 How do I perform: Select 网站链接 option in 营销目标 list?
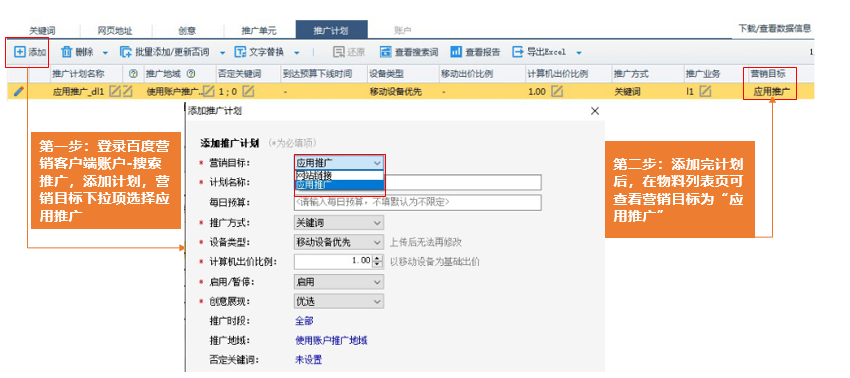point(339,175)
